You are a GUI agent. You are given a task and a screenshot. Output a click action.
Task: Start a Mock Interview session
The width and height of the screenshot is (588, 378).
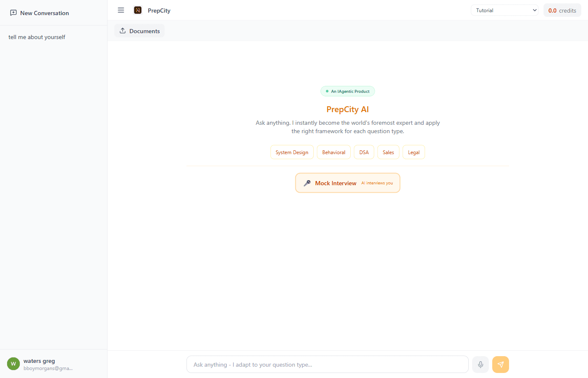coord(347,183)
